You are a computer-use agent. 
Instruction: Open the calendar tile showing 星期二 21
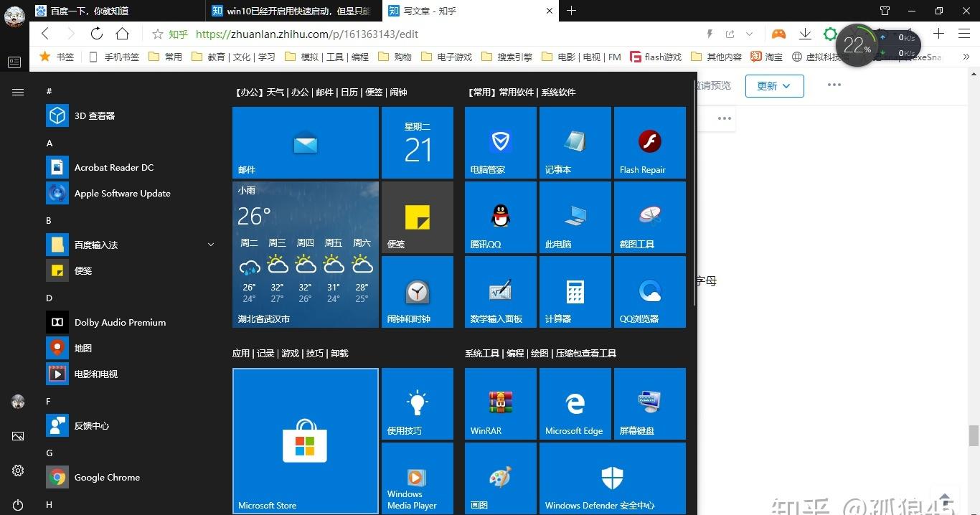418,143
